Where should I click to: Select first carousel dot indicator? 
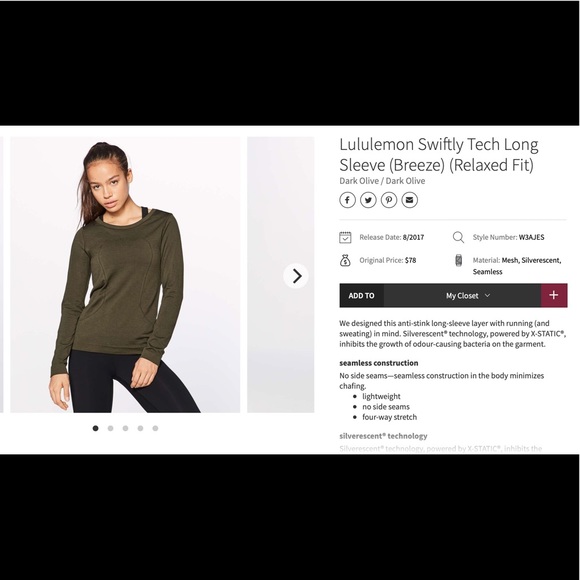tap(95, 428)
